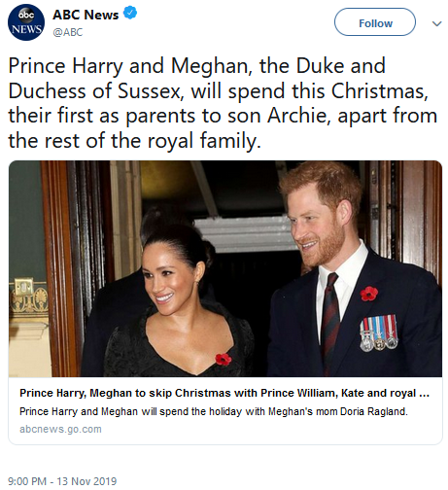Open the 9:00 PM - 13 Nov 2019 timestamp
The width and height of the screenshot is (448, 490).
[x=62, y=481]
